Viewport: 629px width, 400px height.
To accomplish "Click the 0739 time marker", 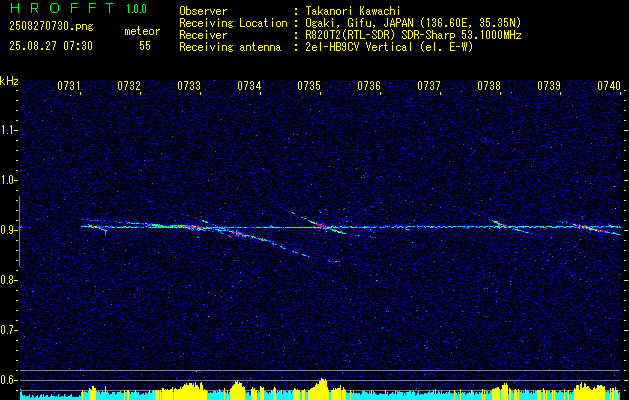I will click(549, 86).
